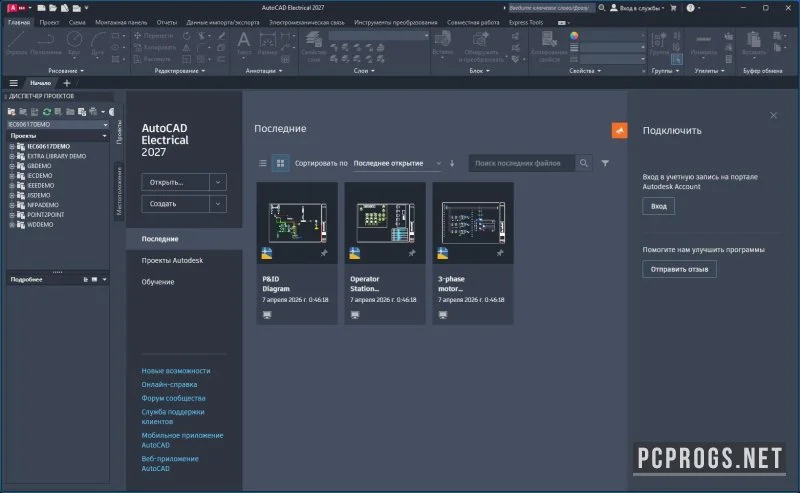Viewport: 800px width, 493px height.
Task: Open the Открыть button dropdown arrow
Action: point(218,182)
